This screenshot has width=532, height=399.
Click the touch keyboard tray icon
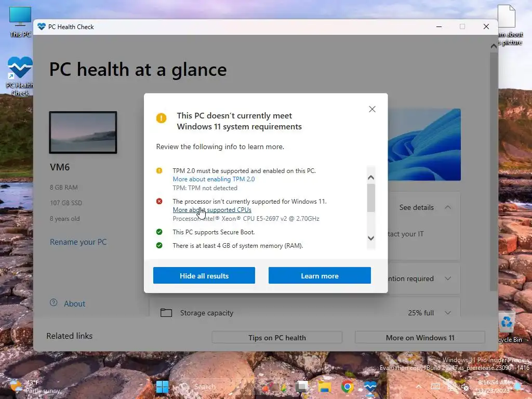pos(435,387)
